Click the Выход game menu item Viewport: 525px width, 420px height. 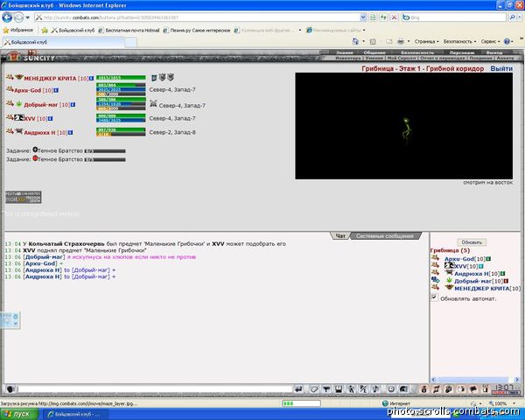coord(494,52)
